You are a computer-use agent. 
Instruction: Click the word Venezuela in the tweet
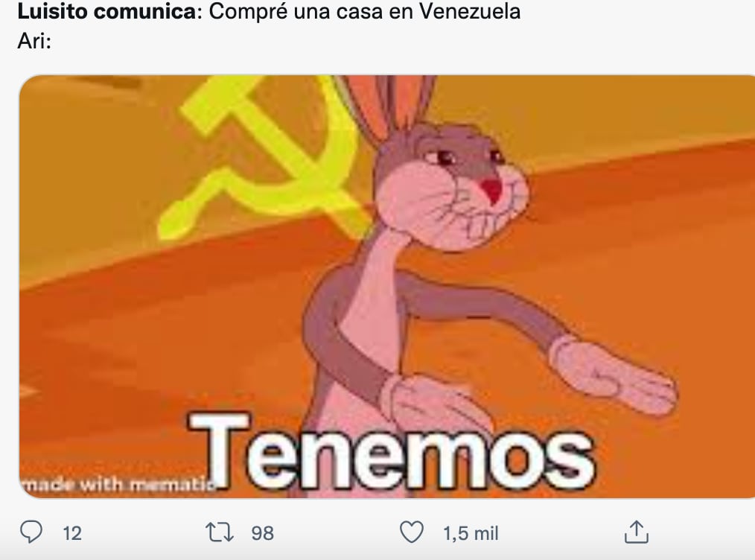click(470, 12)
